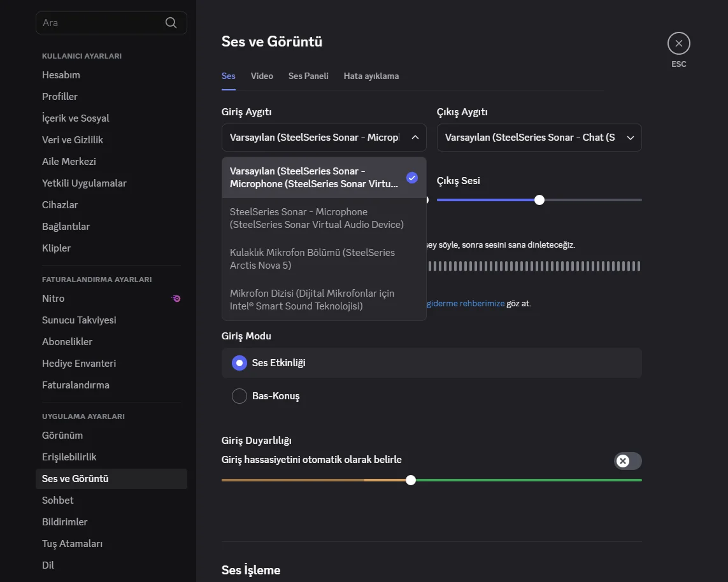The width and height of the screenshot is (728, 582).
Task: Select Ses Etkinliği radio button
Action: (239, 363)
